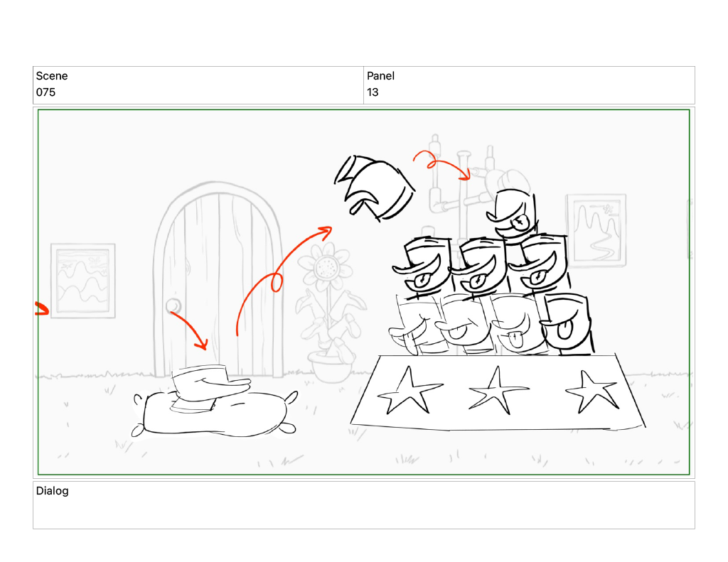Select the middle star on the table
728x562 pixels.
click(497, 390)
